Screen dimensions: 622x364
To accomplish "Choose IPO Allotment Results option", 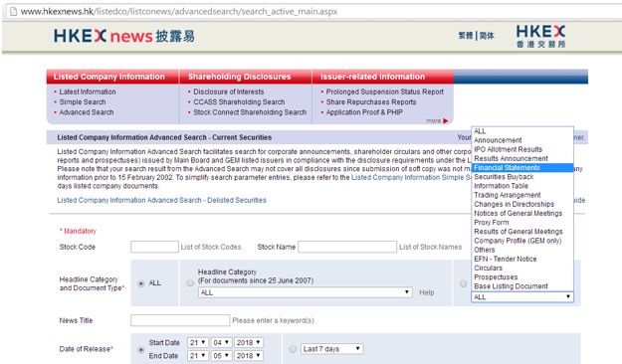I will tap(522, 149).
